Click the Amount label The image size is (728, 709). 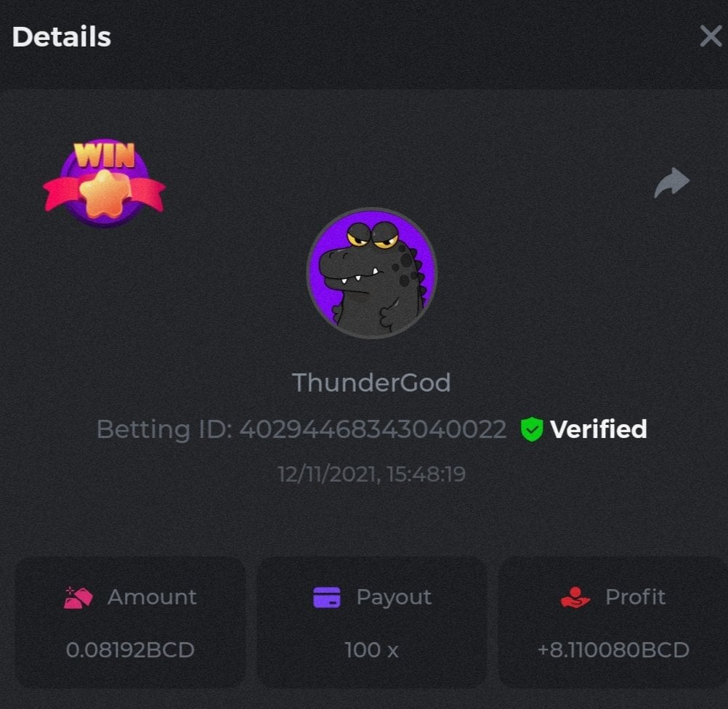pyautogui.click(x=153, y=597)
